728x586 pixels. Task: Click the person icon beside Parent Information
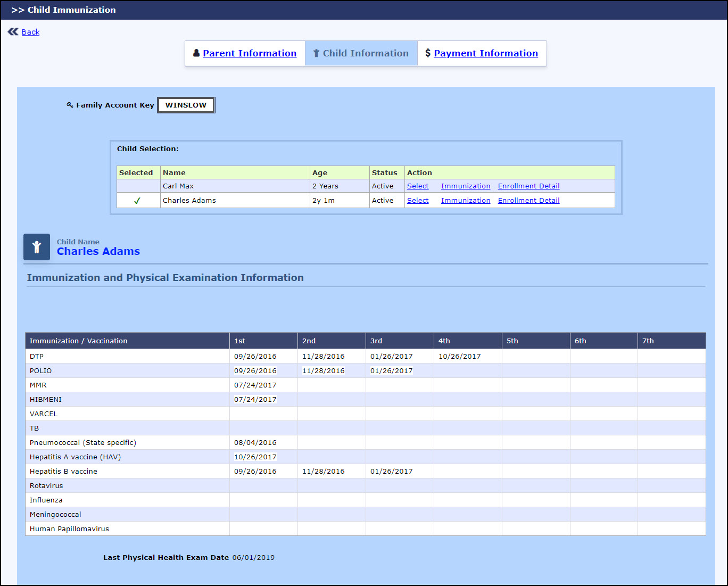[196, 53]
